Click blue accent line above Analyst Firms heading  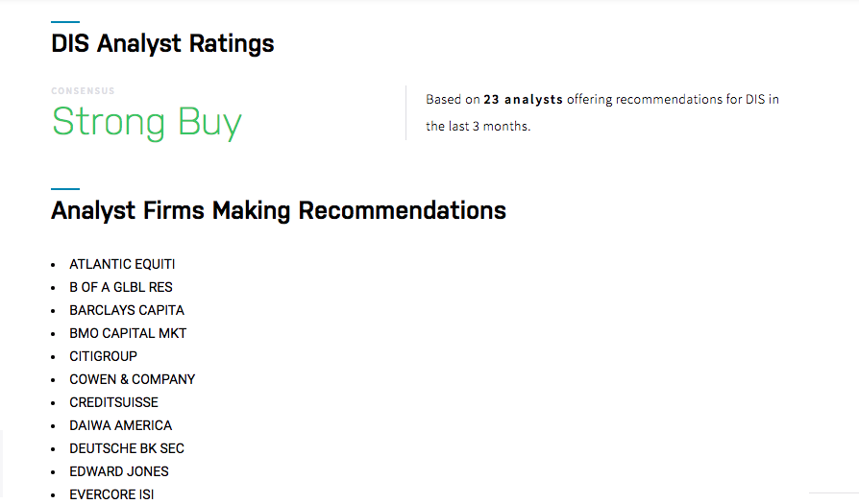pos(65,188)
